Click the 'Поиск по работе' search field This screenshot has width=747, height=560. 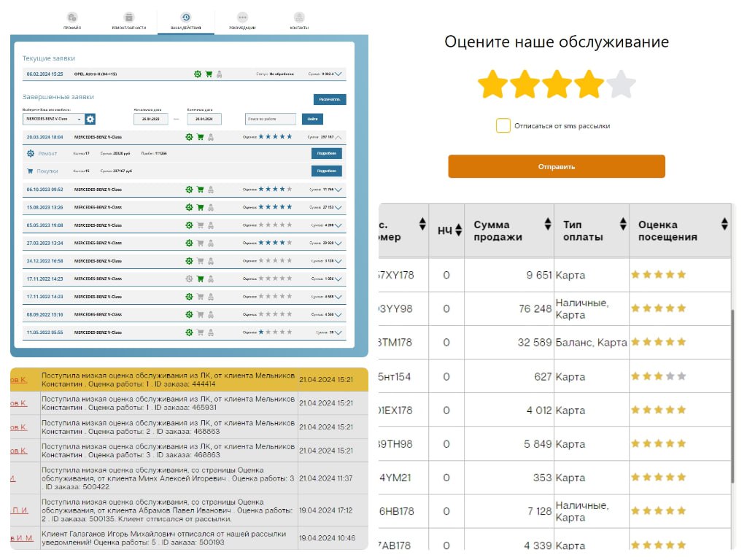271,119
